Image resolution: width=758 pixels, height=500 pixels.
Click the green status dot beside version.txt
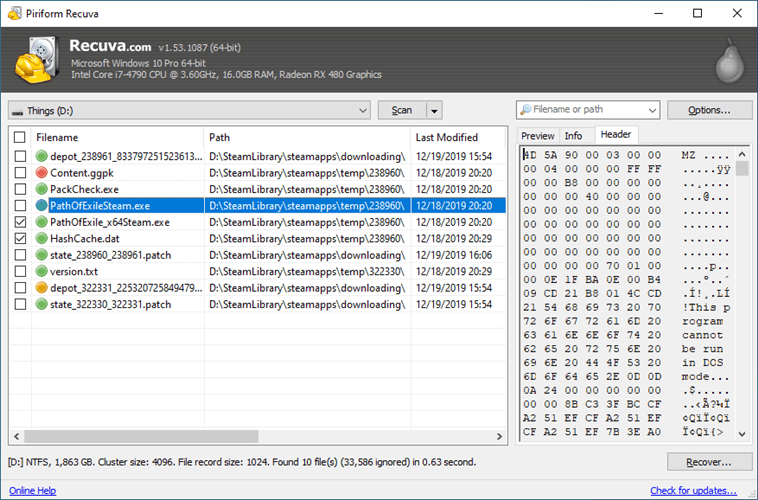tap(42, 271)
